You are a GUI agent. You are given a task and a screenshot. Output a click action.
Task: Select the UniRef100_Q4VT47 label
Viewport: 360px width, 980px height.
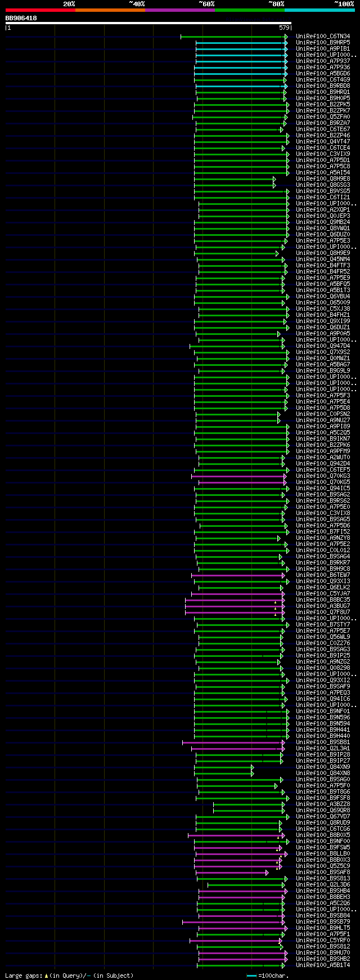click(323, 142)
